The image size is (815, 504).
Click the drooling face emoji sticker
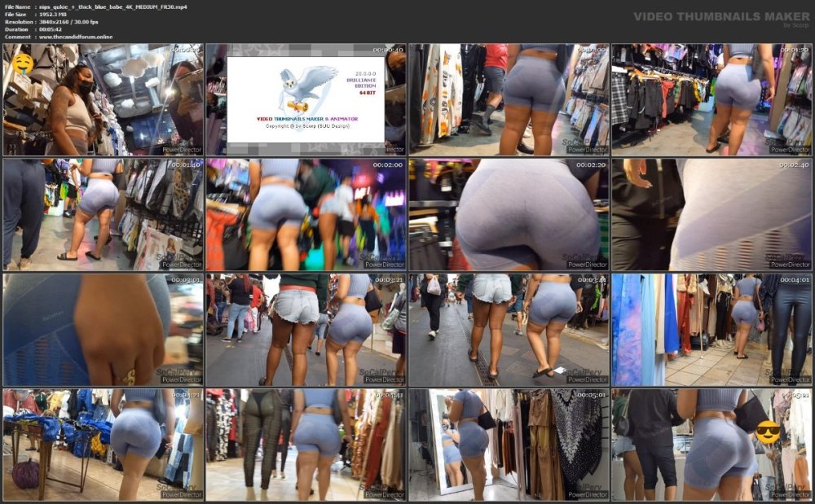[x=23, y=64]
